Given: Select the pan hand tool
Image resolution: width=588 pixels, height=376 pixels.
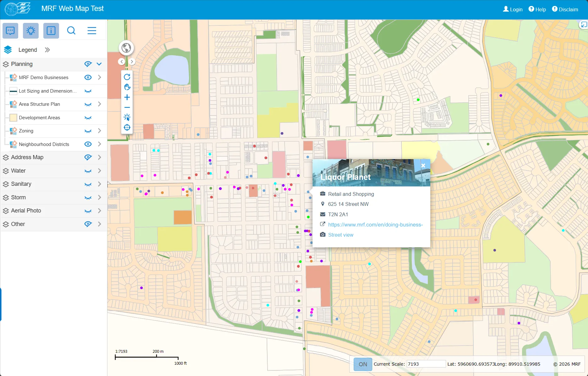Looking at the screenshot, I should click(127, 87).
